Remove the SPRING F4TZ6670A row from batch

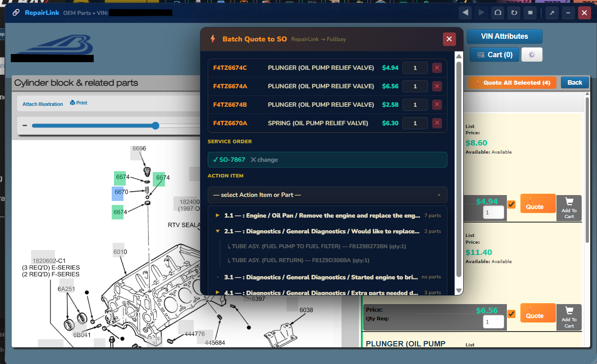click(x=437, y=123)
